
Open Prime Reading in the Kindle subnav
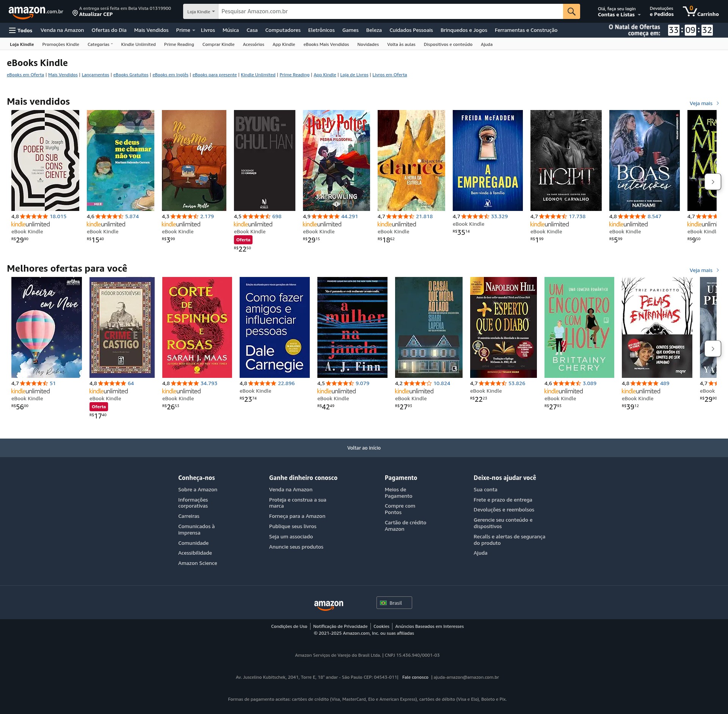pos(179,44)
